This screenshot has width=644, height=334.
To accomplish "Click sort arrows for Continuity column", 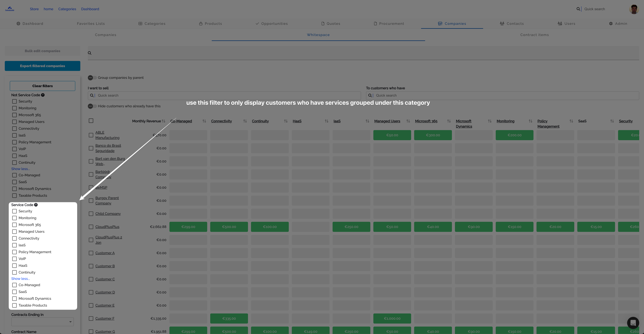I will (x=286, y=121).
